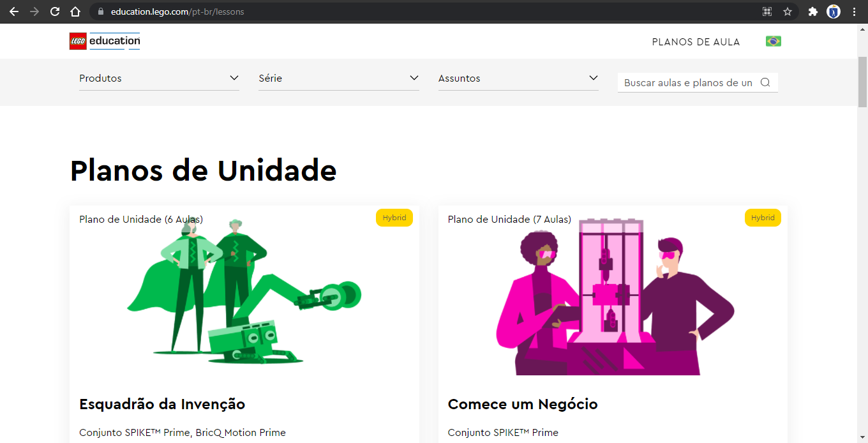Viewport: 868px width, 443px height.
Task: Expand the Assuntos dropdown
Action: click(x=518, y=79)
